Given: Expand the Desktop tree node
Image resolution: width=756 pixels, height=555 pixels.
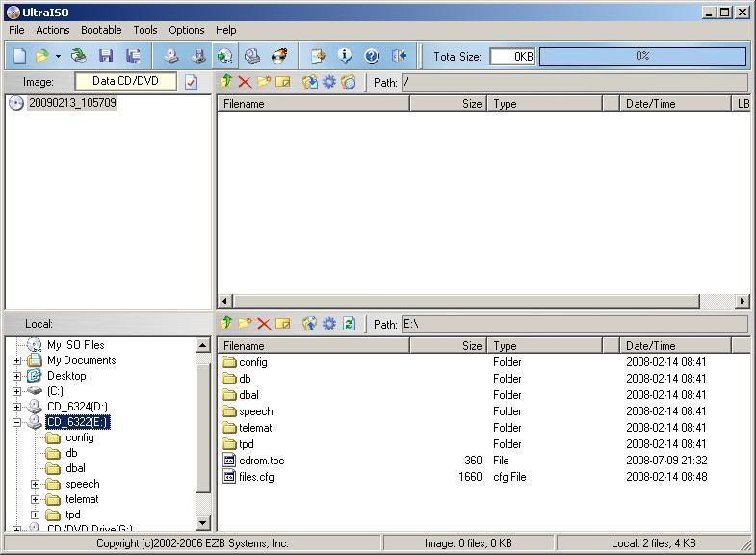Looking at the screenshot, I should [x=17, y=376].
